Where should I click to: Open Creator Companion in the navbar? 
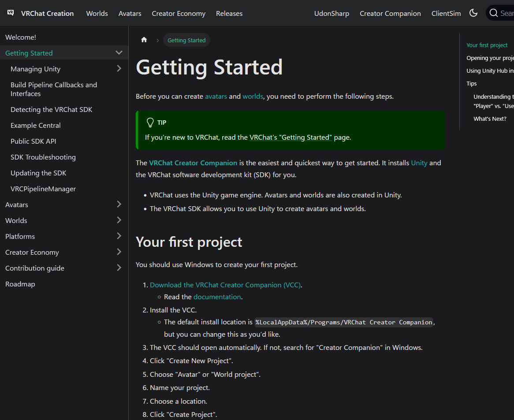pos(390,13)
